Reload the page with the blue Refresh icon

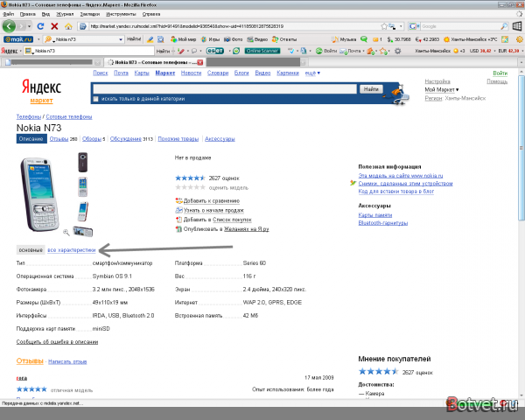pos(40,26)
